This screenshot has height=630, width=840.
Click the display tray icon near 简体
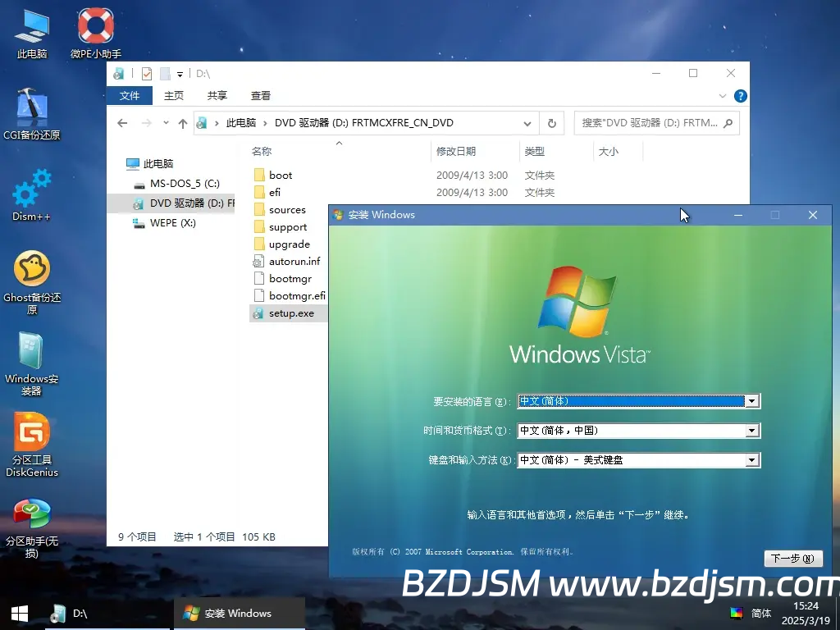pos(737,613)
